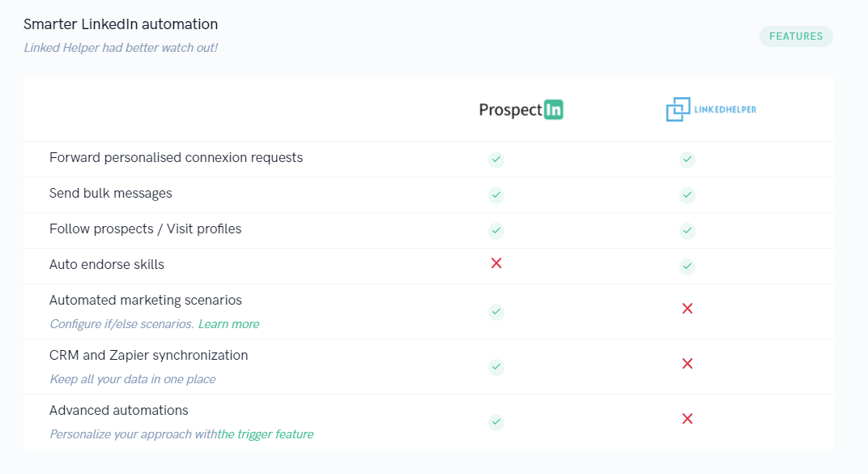Click the Advanced automations label

coord(119,410)
